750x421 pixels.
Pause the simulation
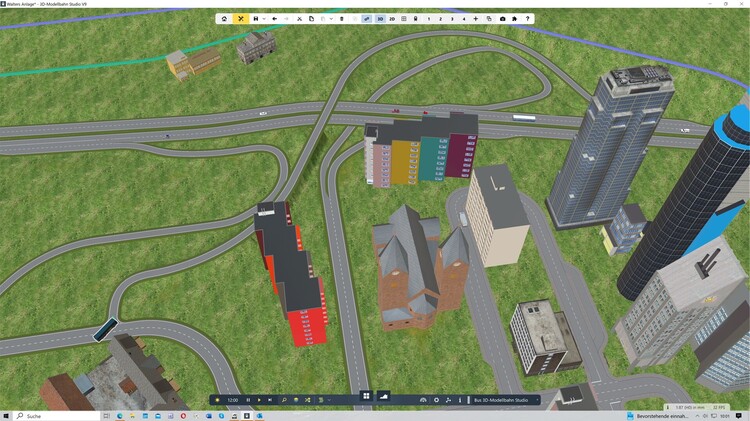(x=248, y=400)
